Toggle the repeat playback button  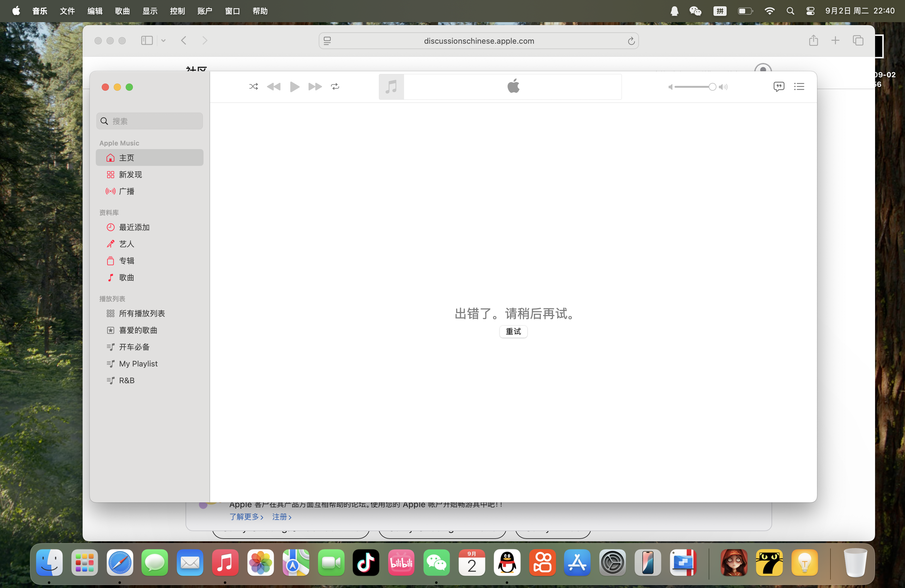[x=335, y=87]
